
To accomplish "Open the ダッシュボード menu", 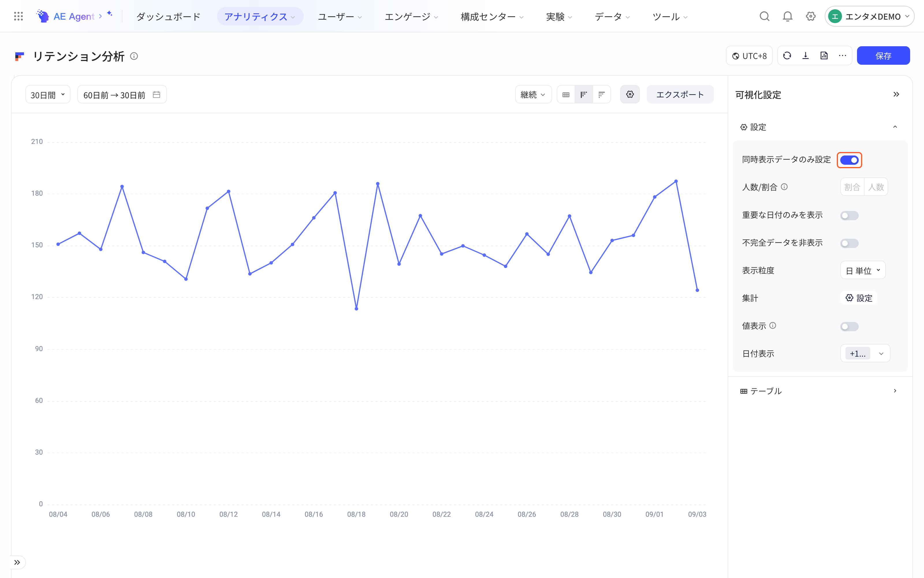I will tap(168, 16).
